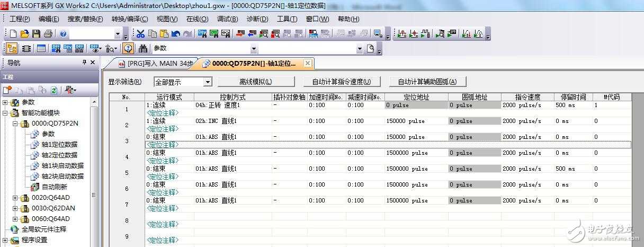The image size is (644, 247).
Task: Click the highlighted question mark help icon
Action: (128, 48)
